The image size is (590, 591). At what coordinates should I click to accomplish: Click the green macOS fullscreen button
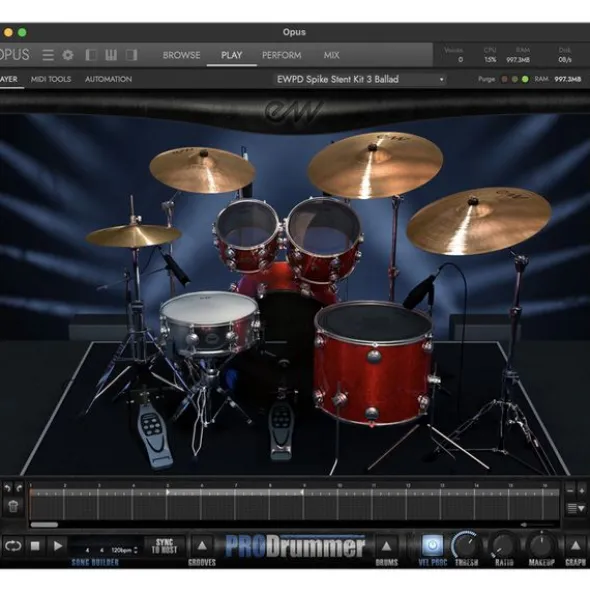point(22,32)
